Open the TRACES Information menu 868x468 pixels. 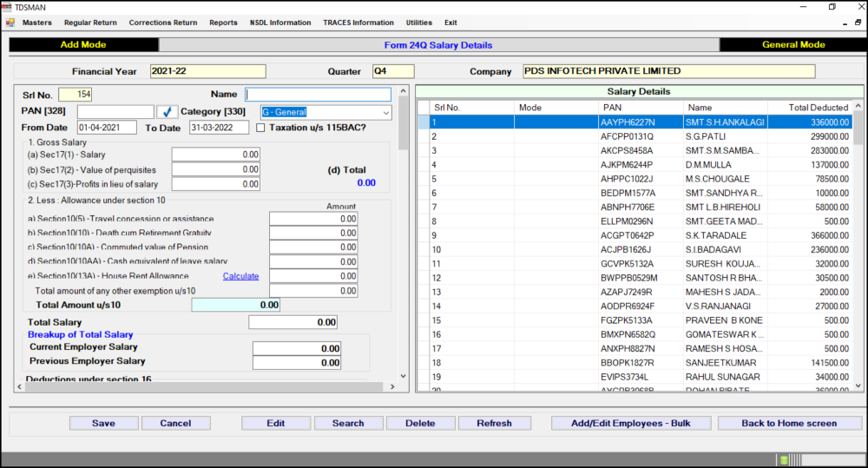coord(358,23)
